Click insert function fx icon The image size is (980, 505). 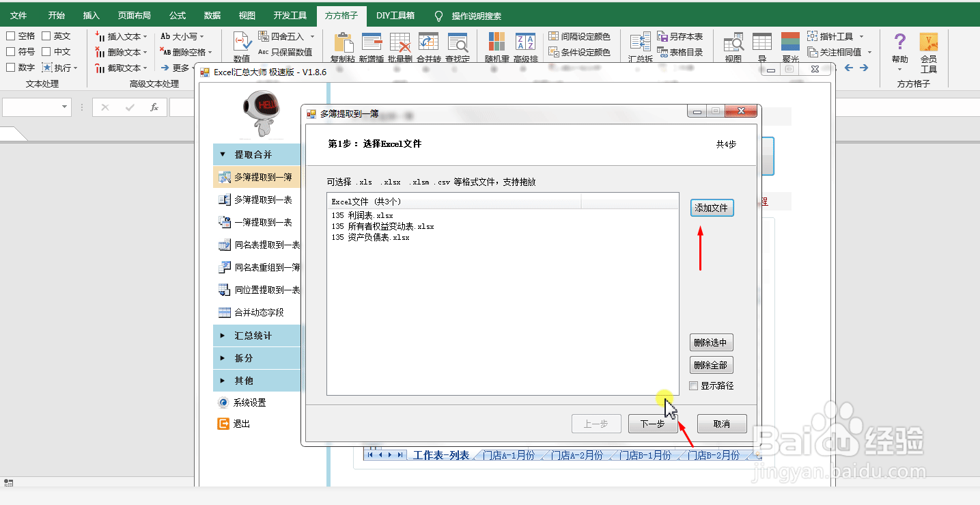tap(154, 107)
